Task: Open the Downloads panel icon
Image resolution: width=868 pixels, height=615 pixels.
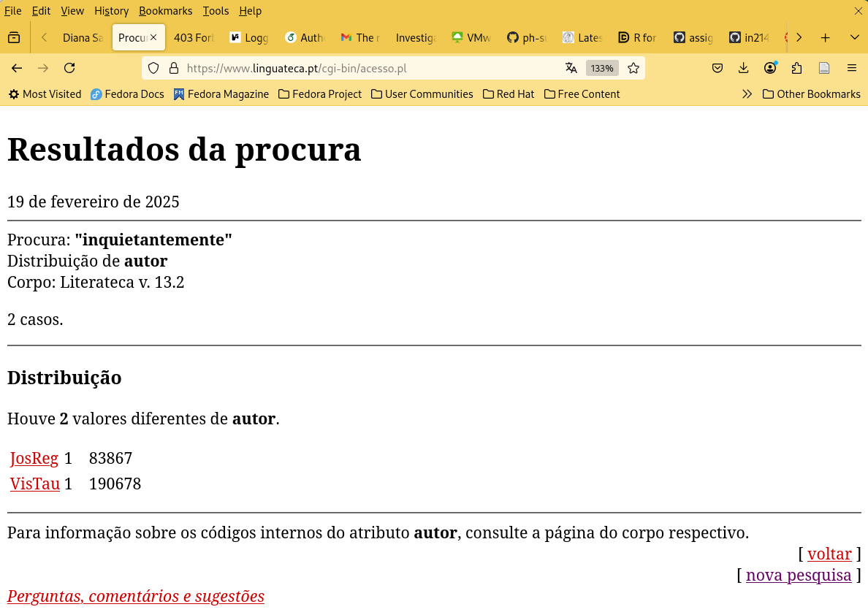Action: click(743, 67)
